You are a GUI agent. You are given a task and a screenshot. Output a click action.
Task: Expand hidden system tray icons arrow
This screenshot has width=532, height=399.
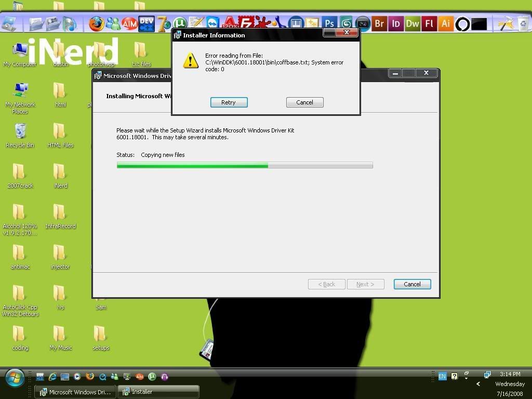(478, 384)
